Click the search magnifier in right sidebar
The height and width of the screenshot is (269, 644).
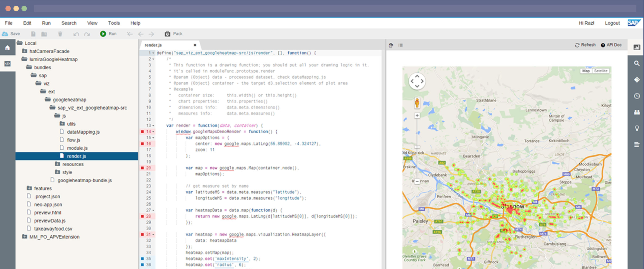(637, 63)
